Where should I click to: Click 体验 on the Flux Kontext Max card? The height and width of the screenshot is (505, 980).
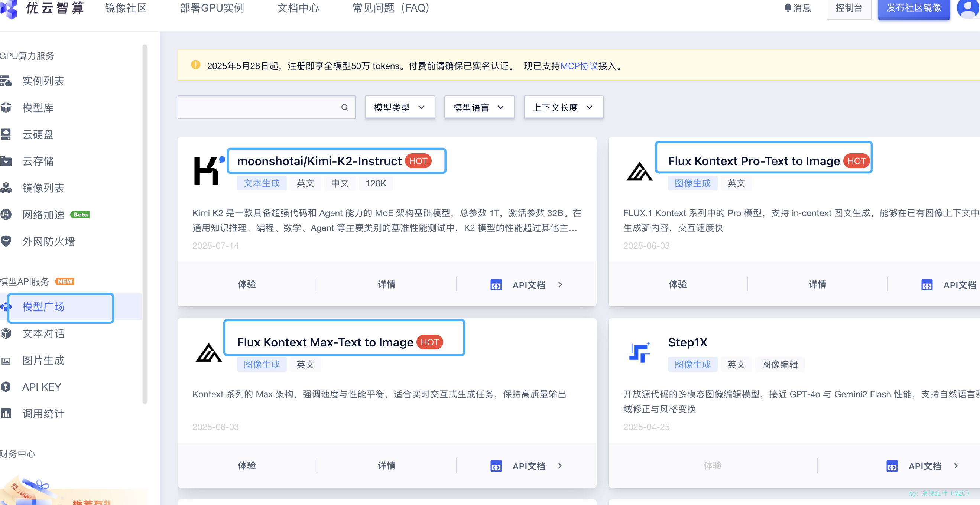[247, 466]
